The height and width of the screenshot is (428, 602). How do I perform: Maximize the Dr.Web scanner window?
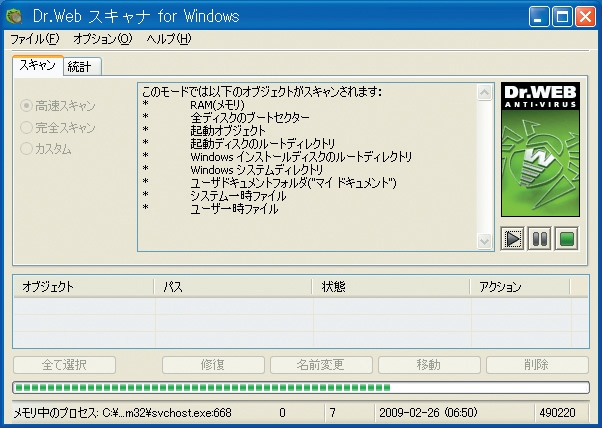point(562,17)
